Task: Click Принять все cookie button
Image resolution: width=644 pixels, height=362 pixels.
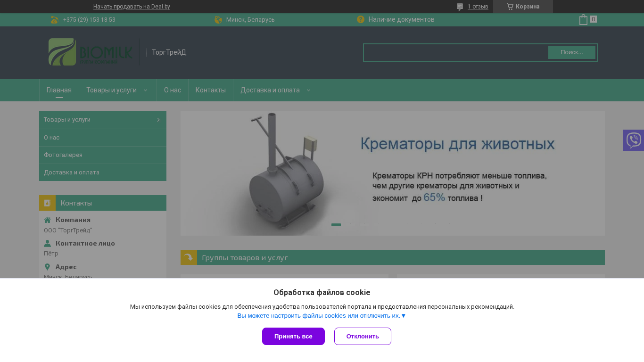Action: coord(293,336)
